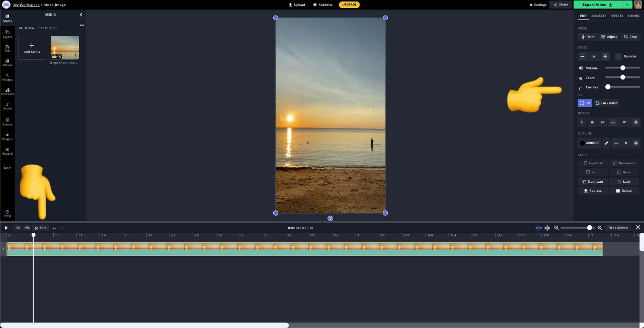
Task: Toggle the Fill size option
Action: tap(585, 103)
